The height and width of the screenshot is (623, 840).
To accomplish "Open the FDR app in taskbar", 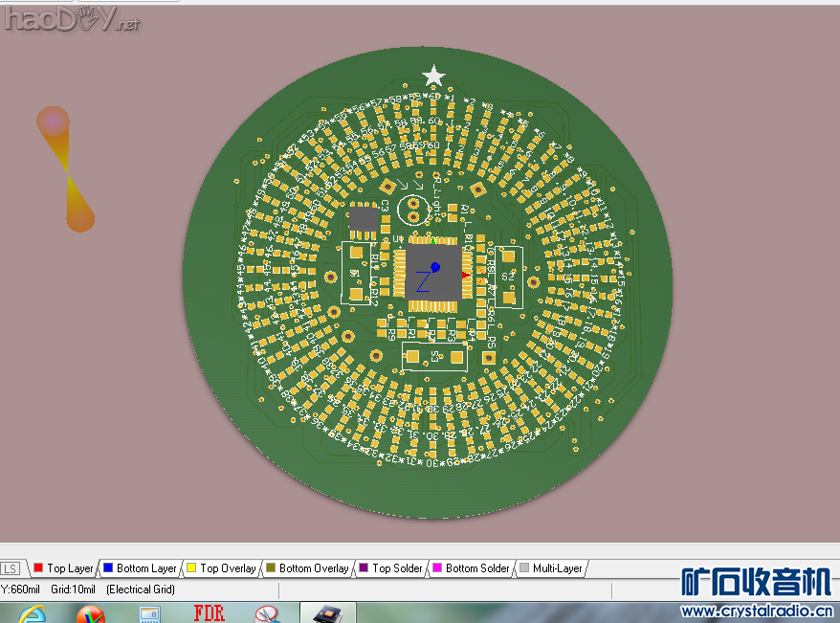I will (x=209, y=612).
